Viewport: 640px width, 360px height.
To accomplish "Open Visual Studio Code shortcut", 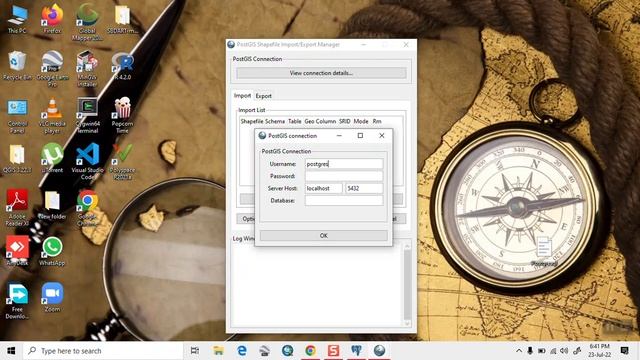I will pyautogui.click(x=87, y=162).
